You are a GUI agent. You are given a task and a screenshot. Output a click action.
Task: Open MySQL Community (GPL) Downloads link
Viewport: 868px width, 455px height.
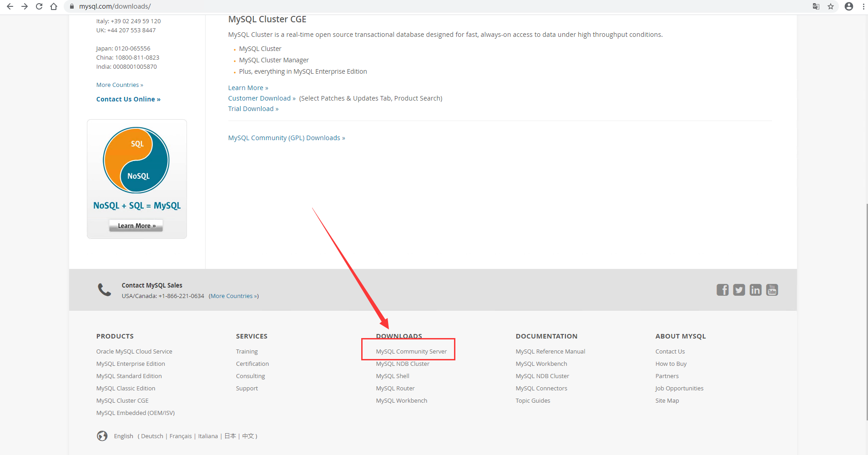[287, 138]
